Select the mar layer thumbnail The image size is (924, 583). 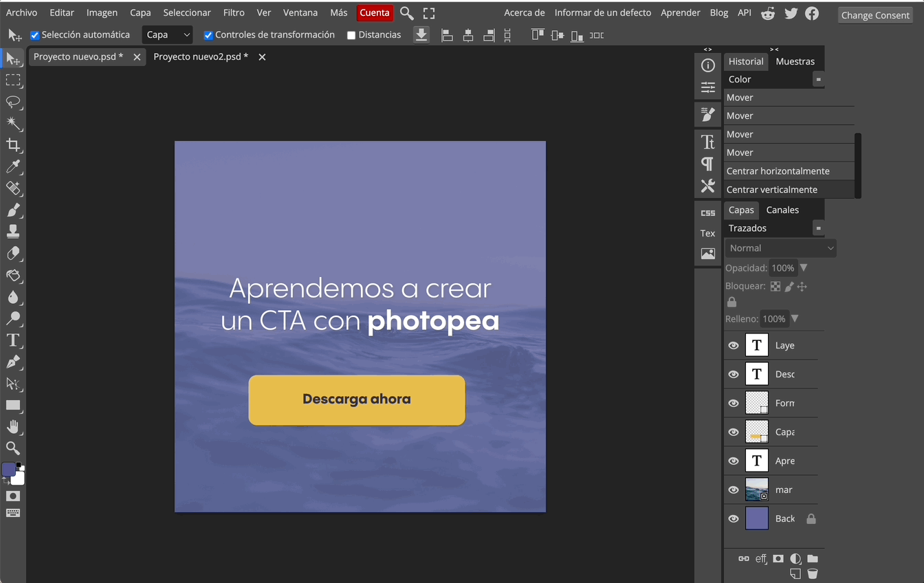pyautogui.click(x=756, y=489)
